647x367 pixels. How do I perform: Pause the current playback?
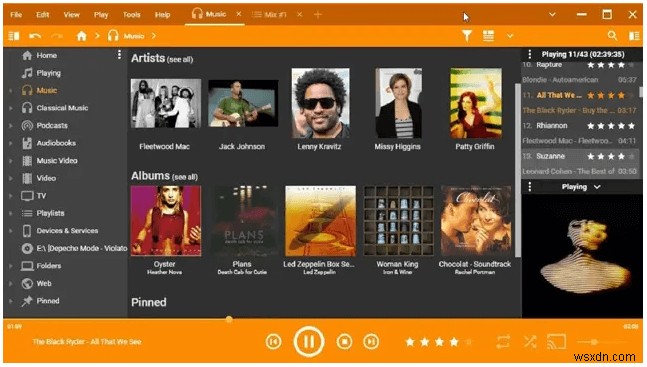[309, 341]
